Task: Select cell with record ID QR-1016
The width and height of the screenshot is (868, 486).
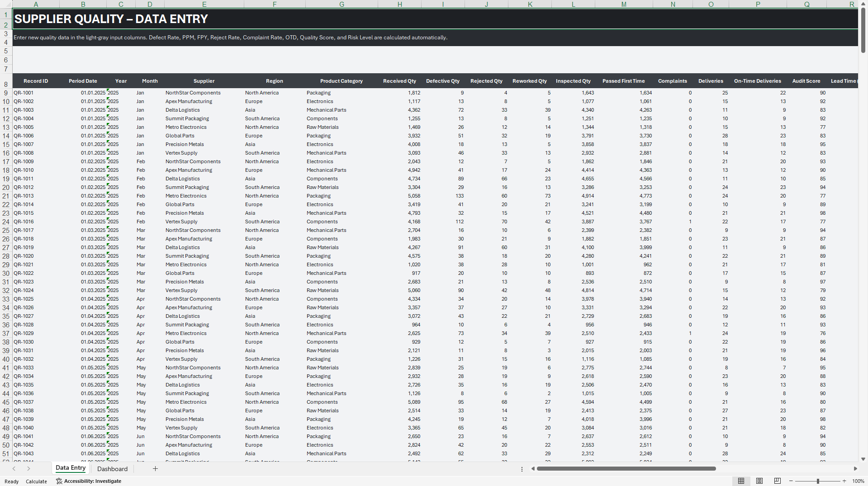Action: 36,222
